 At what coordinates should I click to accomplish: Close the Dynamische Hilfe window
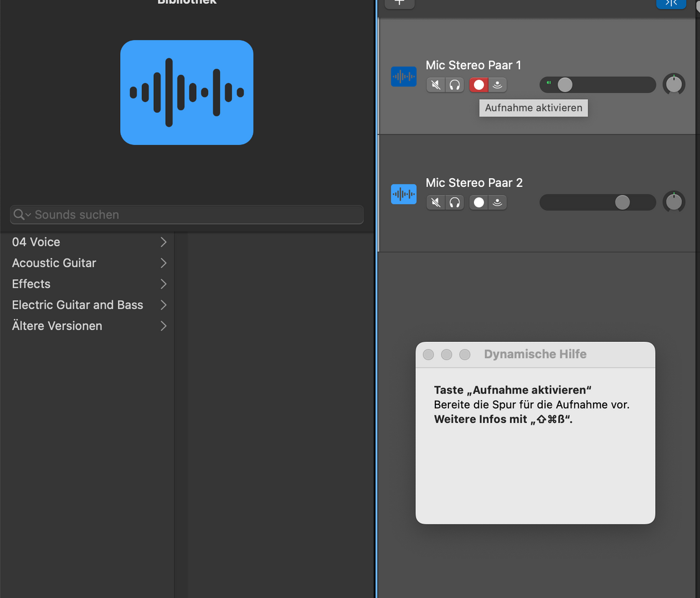tap(428, 354)
